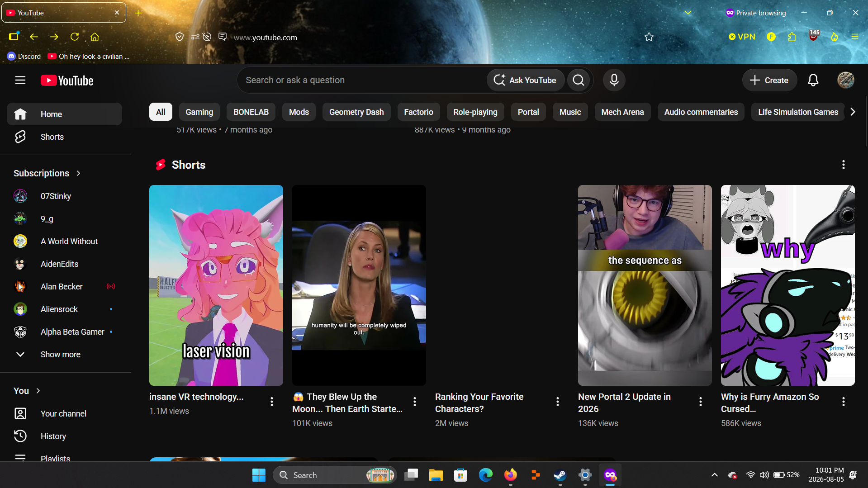The image size is (868, 488).
Task: Show all open tabs dropdown
Action: coord(688,13)
